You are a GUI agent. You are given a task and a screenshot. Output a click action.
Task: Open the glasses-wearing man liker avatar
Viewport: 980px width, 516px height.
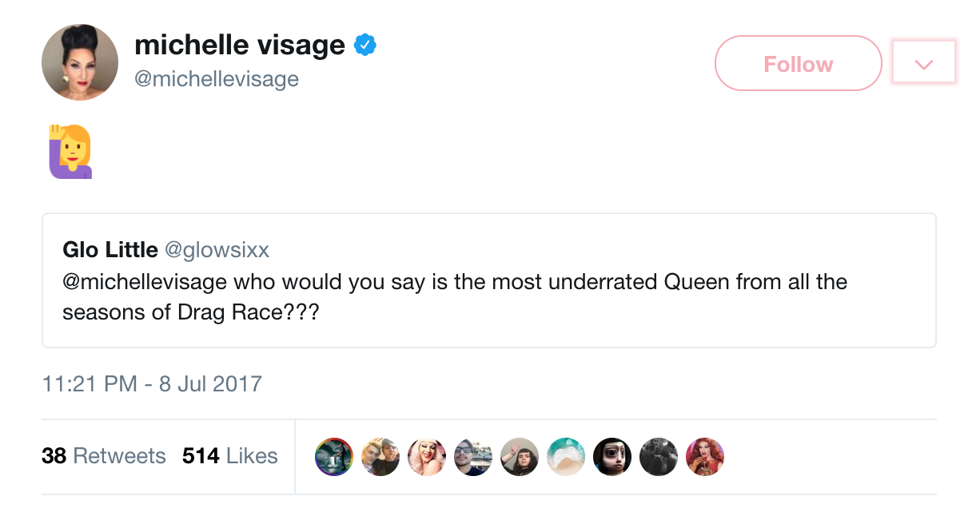(473, 457)
